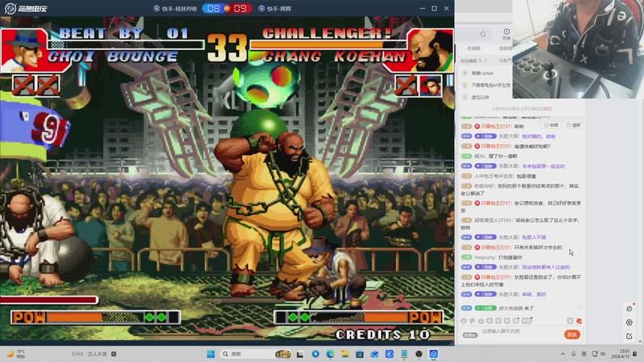The height and width of the screenshot is (362, 644).
Task: Click the webcam overlay showing arcade stick
Action: (x=578, y=49)
